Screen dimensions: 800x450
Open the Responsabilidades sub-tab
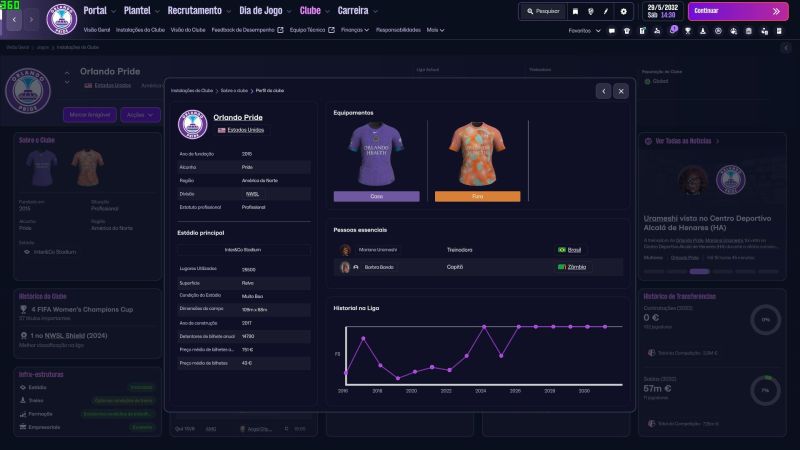(398, 30)
